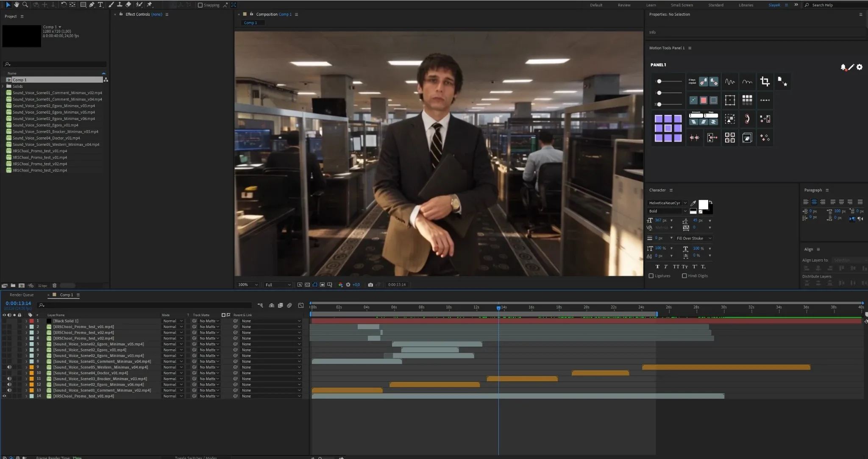Open the Graph Editor in the timeline

pos(301,305)
